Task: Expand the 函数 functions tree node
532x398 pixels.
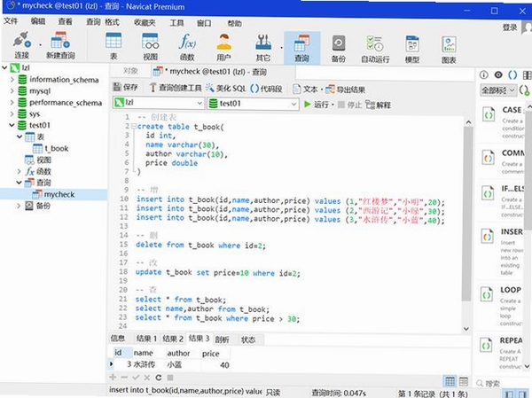Action: tap(20, 171)
